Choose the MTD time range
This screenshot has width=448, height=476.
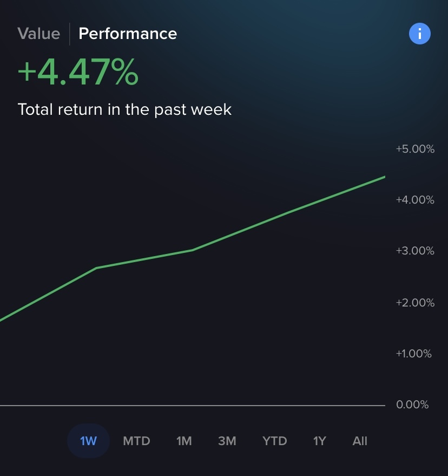coord(136,441)
